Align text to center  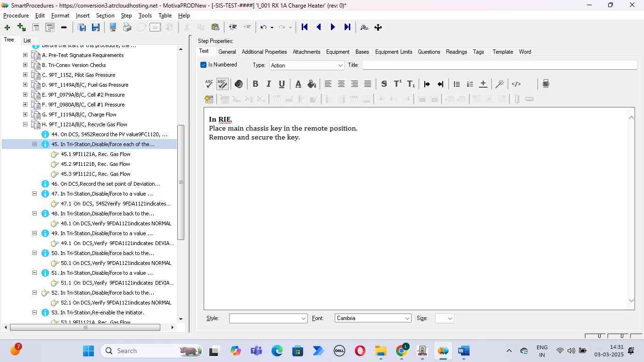tap(341, 84)
